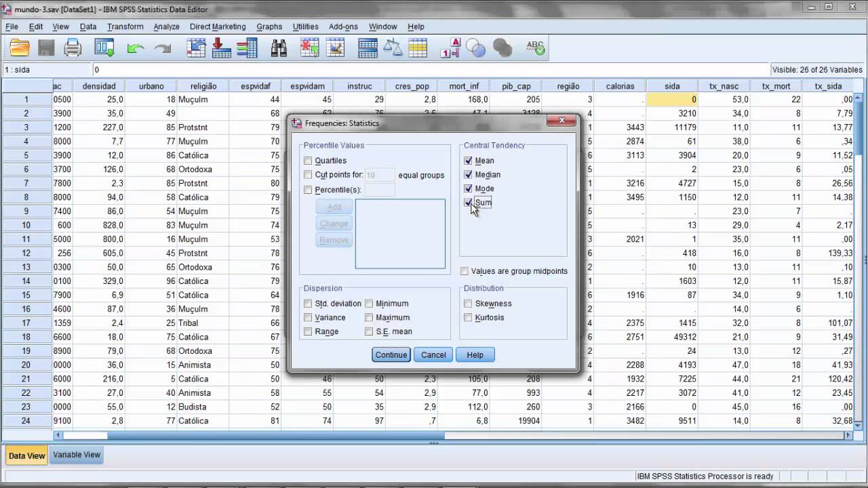This screenshot has height=488, width=868.
Task: Tick the Variance checkbox
Action: (x=308, y=317)
